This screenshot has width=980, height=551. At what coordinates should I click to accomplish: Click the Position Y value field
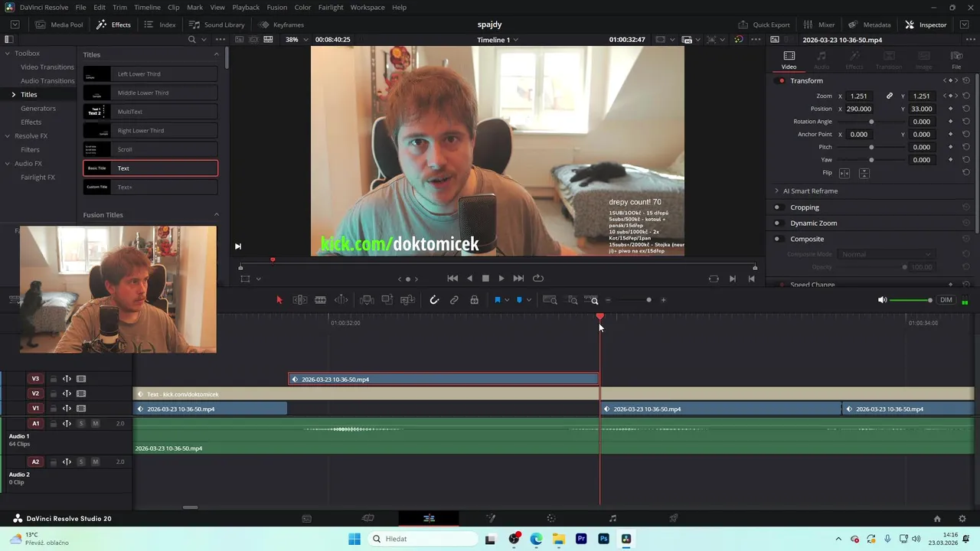click(x=922, y=109)
